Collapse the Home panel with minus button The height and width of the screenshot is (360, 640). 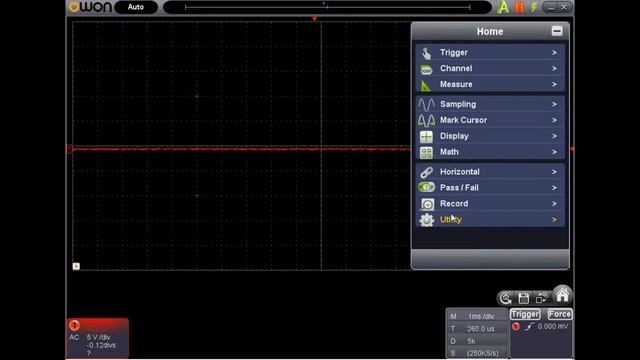pos(557,31)
